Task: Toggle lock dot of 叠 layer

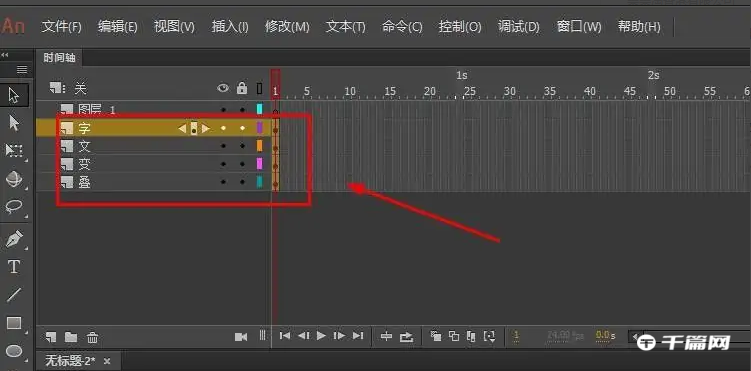Action: (242, 182)
